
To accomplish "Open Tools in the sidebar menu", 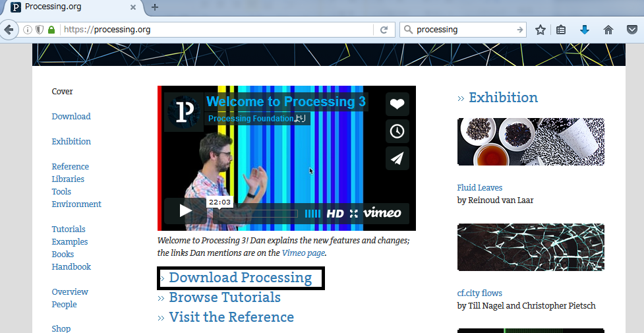I will pos(61,192).
